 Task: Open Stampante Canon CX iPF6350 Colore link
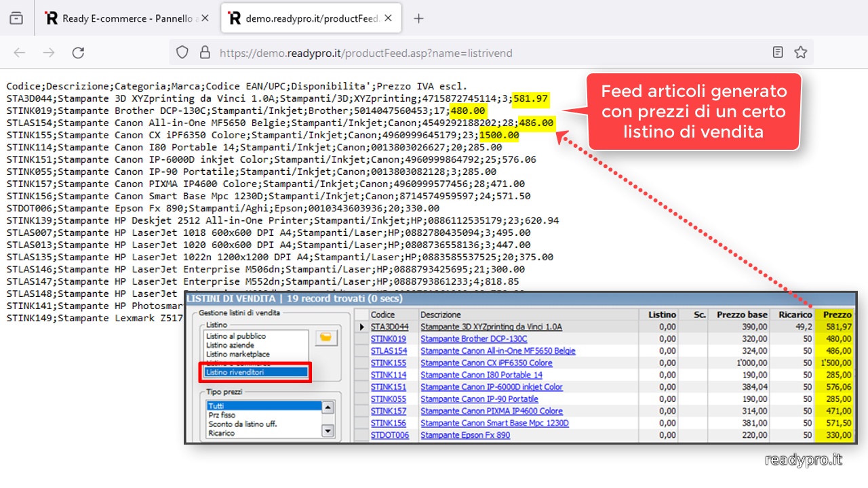click(486, 363)
